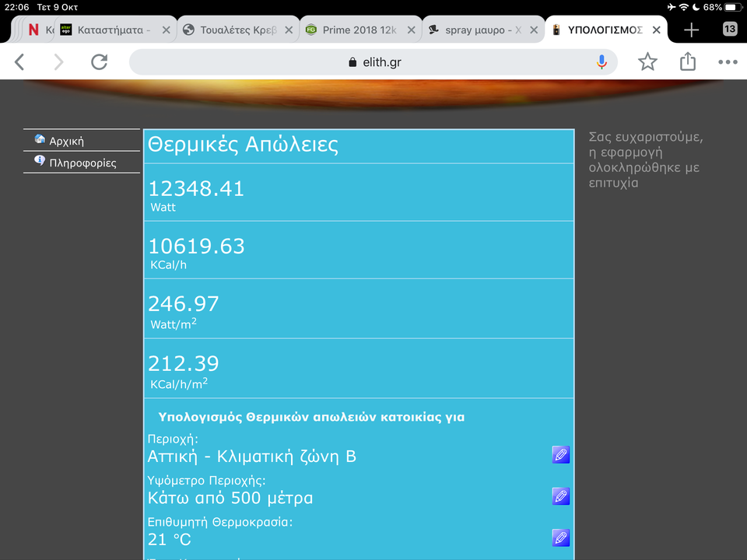The image size is (747, 560).
Task: Go forward with the forward arrow
Action: (58, 62)
